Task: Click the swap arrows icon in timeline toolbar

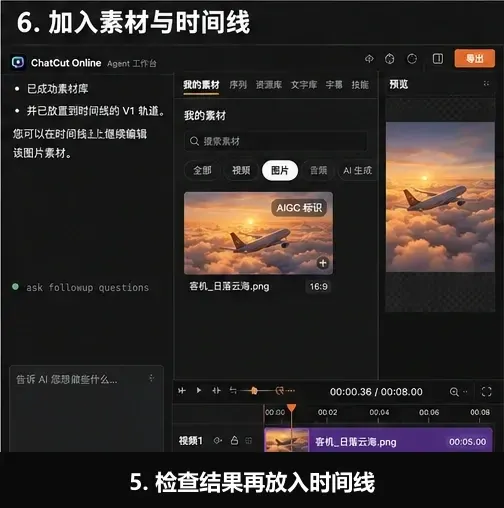Action: (x=233, y=390)
